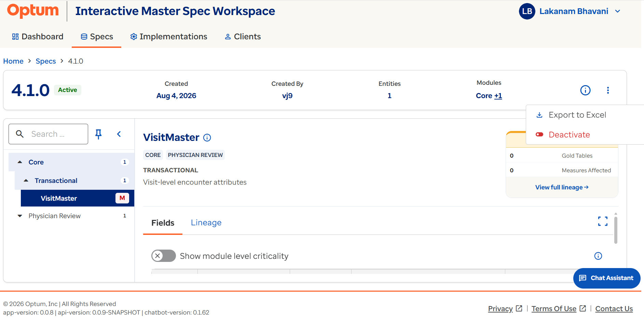This screenshot has height=319, width=644.
Task: Click the LB user avatar
Action: click(x=527, y=11)
